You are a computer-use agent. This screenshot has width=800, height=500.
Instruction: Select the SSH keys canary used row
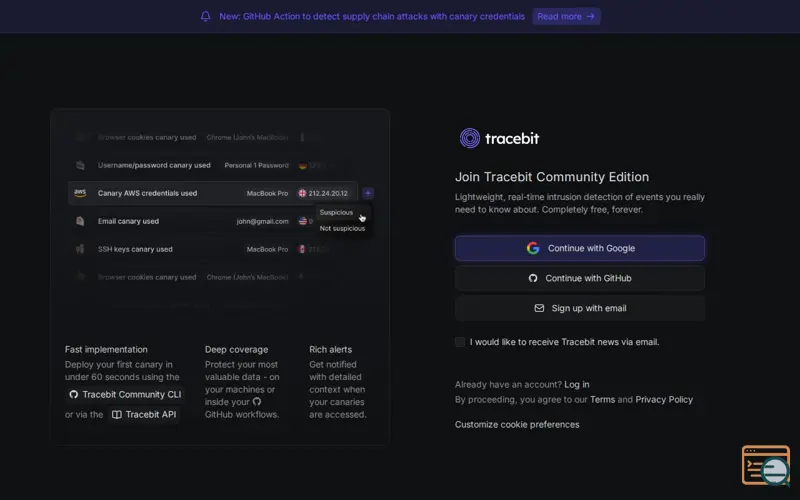[x=213, y=249]
